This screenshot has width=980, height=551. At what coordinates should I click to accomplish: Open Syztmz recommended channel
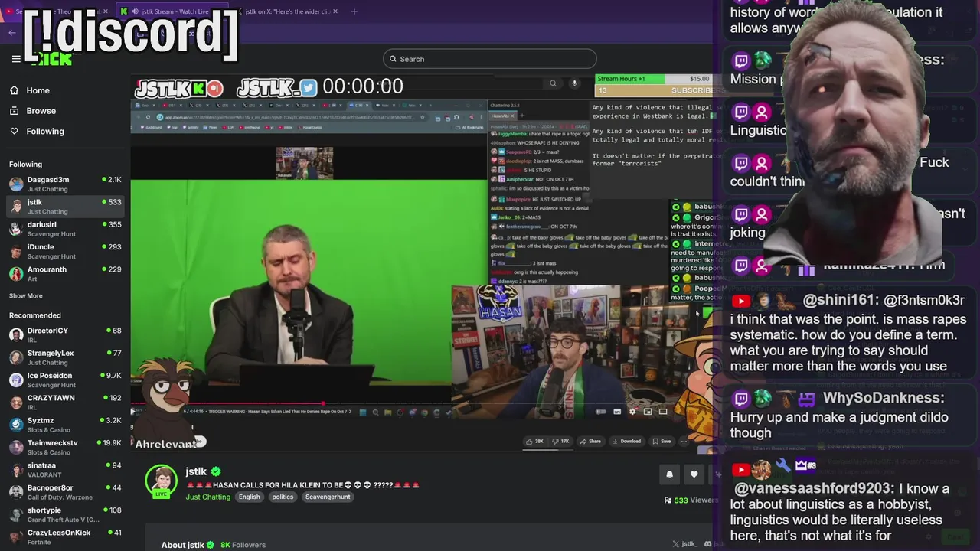[65, 425]
